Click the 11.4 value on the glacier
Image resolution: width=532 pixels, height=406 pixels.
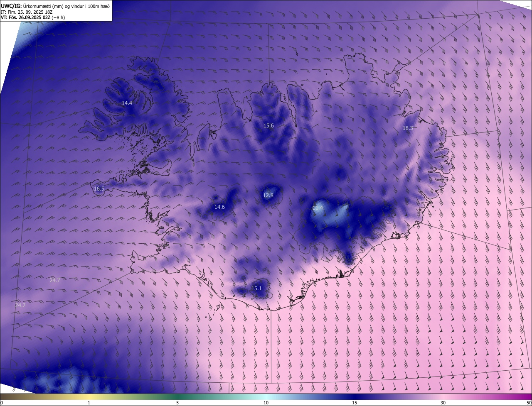[x=318, y=208]
